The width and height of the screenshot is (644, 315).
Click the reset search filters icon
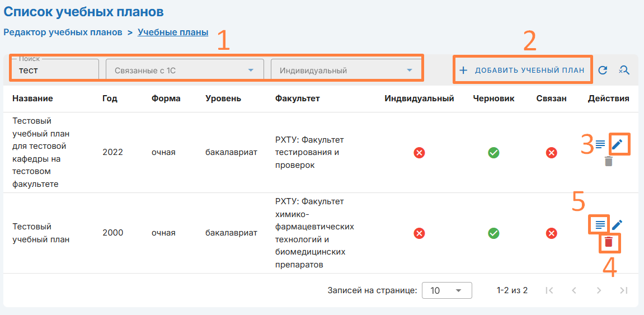624,70
